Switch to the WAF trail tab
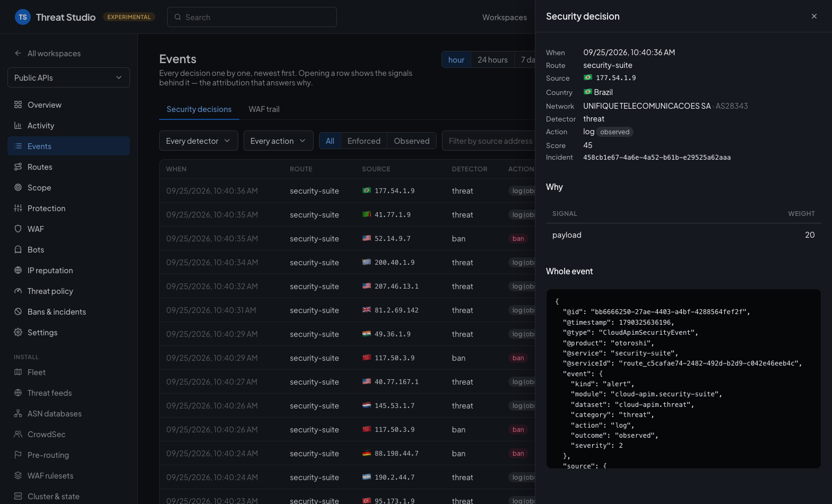The image size is (832, 504). (264, 109)
